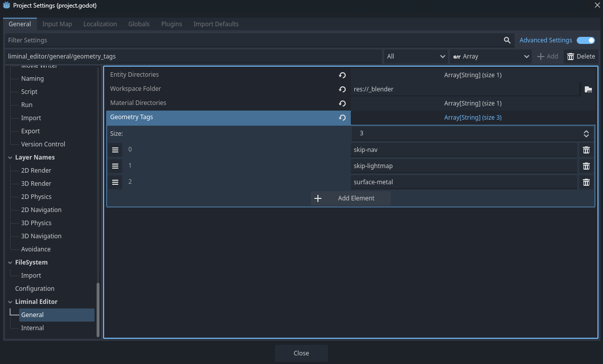The height and width of the screenshot is (364, 603).
Task: Select 2D Physics under Layer Names
Action: pos(36,197)
